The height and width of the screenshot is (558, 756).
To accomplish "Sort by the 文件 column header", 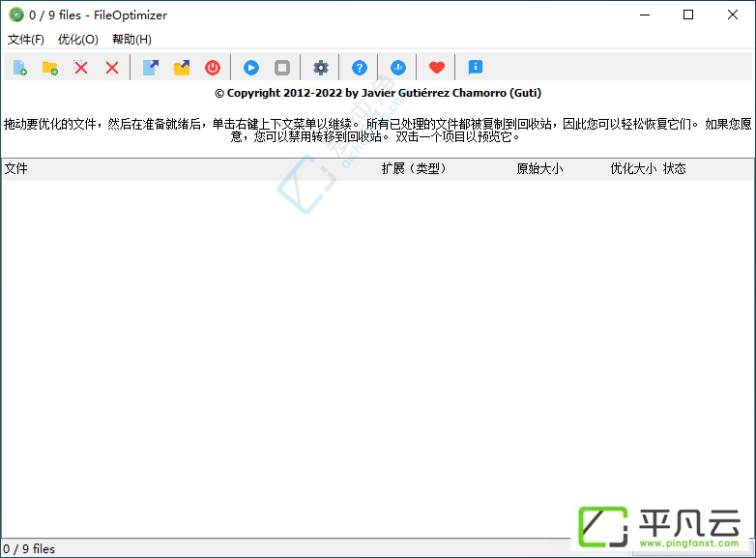I will (x=16, y=169).
